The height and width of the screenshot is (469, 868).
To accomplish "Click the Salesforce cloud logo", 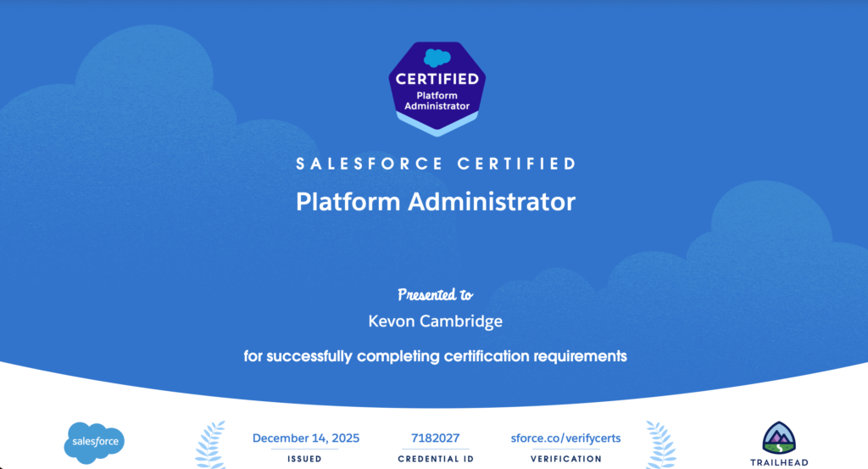I will click(94, 442).
